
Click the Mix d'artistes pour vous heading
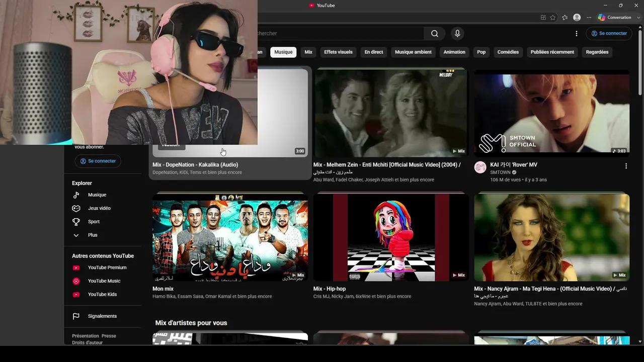191,323
